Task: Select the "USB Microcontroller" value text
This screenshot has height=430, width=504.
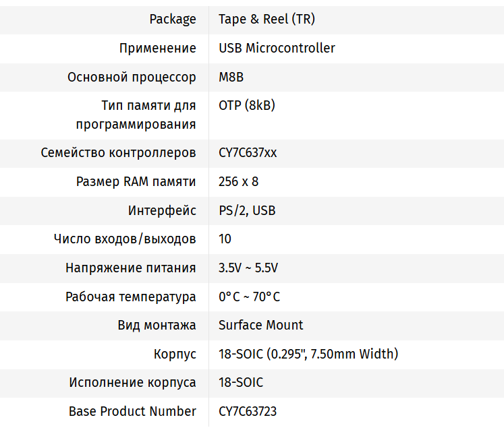Action: click(277, 48)
